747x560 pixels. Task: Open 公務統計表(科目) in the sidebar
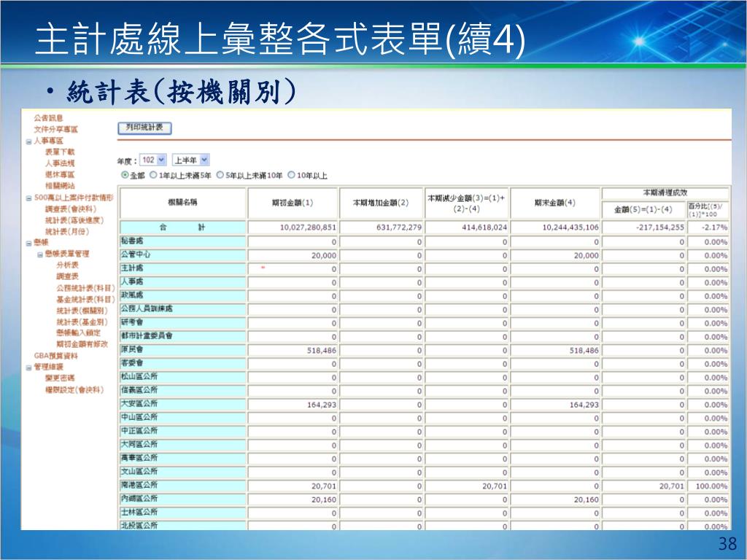pos(85,288)
